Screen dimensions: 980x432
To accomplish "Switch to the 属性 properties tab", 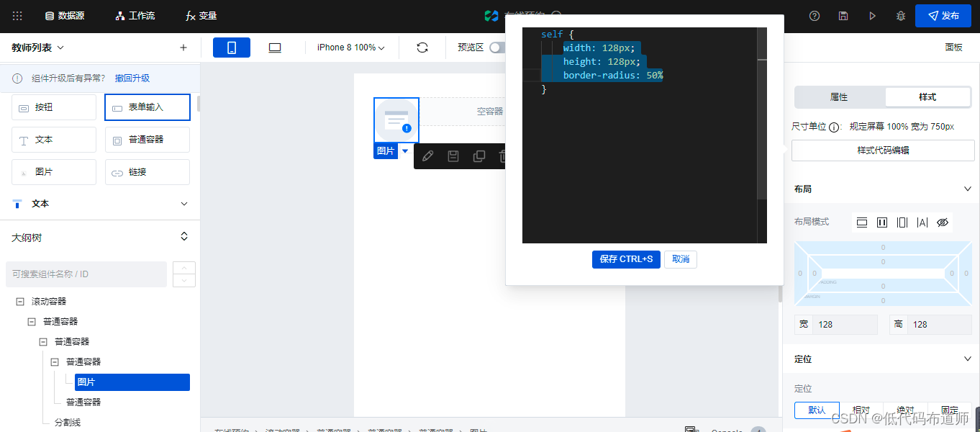I will coord(839,97).
